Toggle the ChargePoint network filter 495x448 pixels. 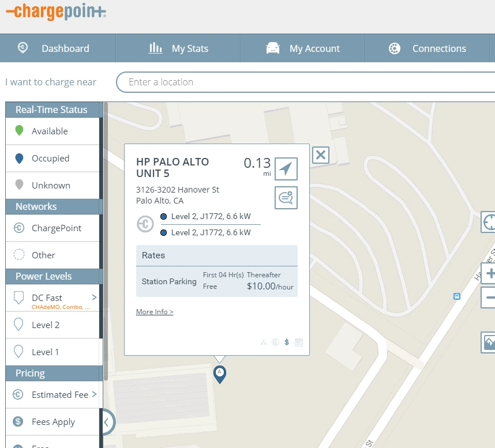[x=52, y=228]
